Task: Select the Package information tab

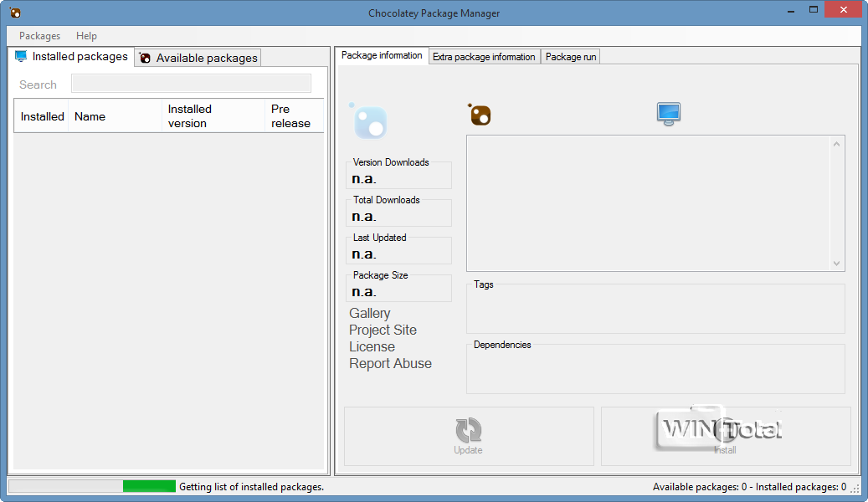Action: tap(382, 55)
